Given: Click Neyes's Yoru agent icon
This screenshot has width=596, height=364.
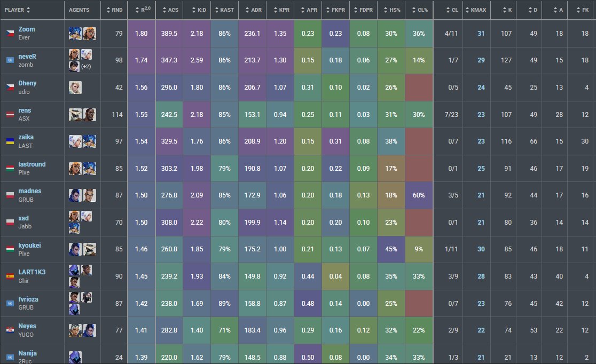Looking at the screenshot, I should [x=90, y=330].
